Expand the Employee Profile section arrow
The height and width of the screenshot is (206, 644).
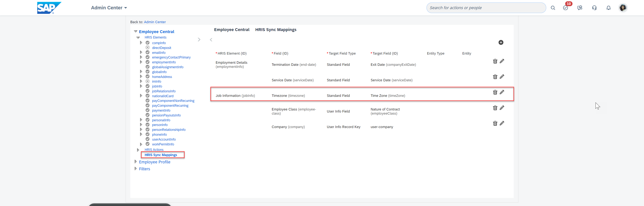pos(136,162)
